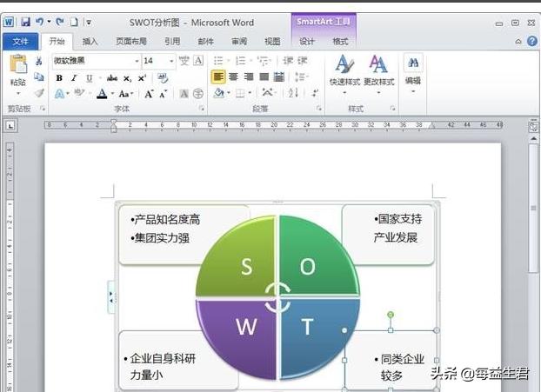Click the Format Painter brush icon
The height and width of the screenshot is (392, 541).
point(39,93)
